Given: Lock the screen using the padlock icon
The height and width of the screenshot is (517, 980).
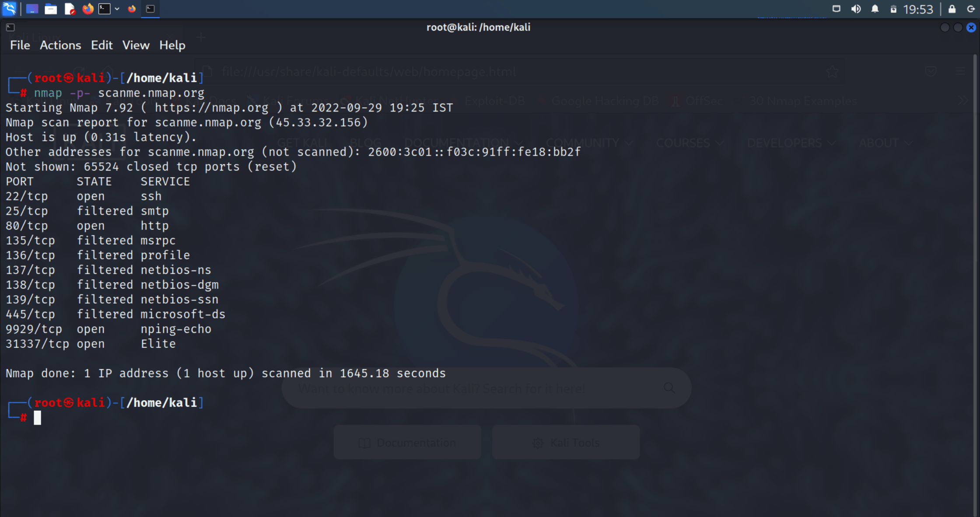Looking at the screenshot, I should (x=951, y=8).
